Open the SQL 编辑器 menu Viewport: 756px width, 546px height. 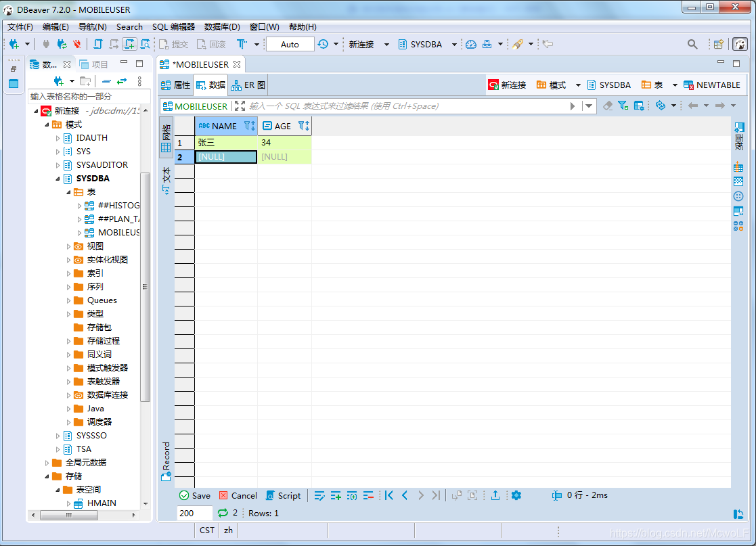tap(173, 27)
